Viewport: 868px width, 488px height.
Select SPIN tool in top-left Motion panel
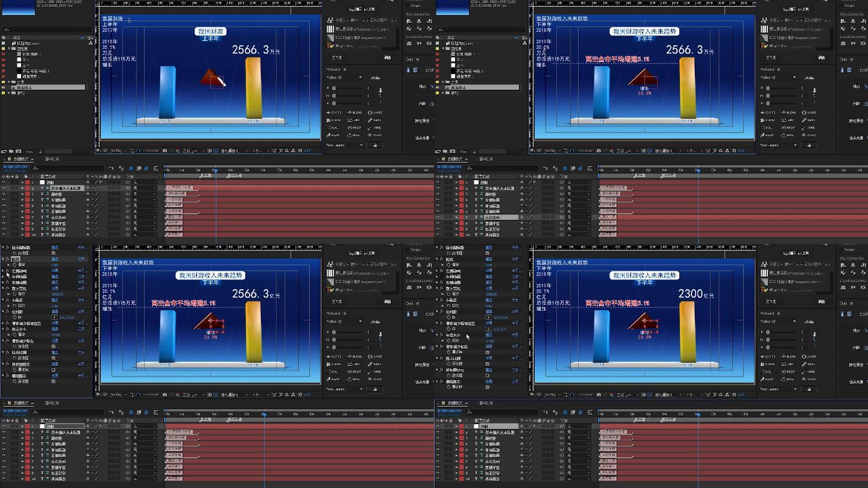pyautogui.click(x=354, y=135)
